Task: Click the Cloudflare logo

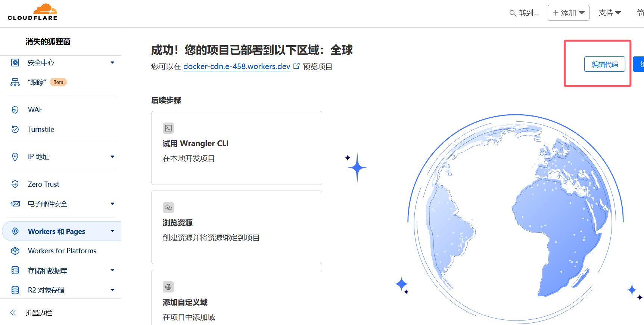Action: pos(32,12)
